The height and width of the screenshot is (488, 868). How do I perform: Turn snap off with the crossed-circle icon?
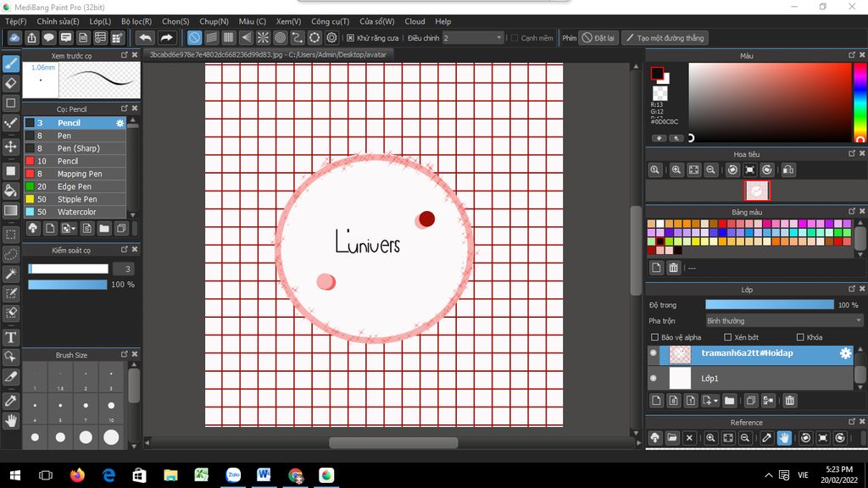point(194,37)
